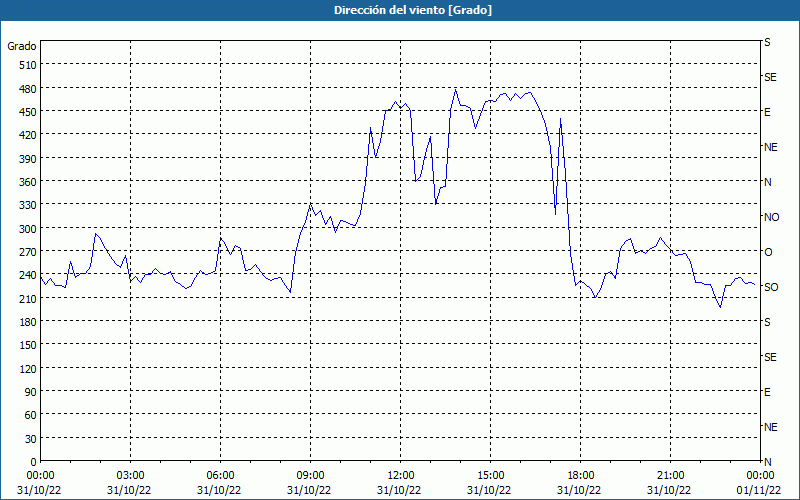Click the chart title 'Dirección del viento [Grado]'
Screen dimensions: 800x500
413,10
